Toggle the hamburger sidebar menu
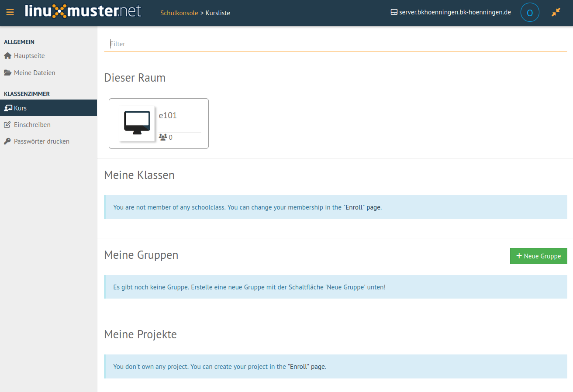Screen dimensions: 573x392 10,13
